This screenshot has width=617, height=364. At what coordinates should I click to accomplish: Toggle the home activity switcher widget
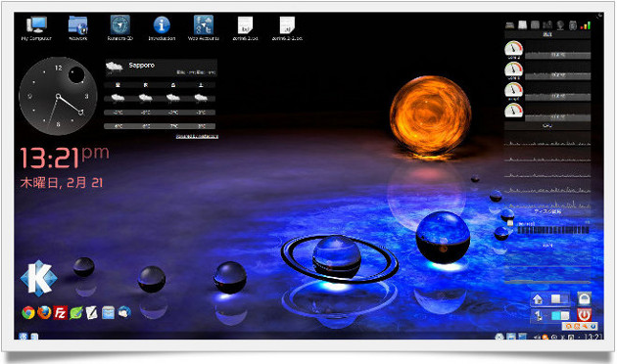coord(538,299)
